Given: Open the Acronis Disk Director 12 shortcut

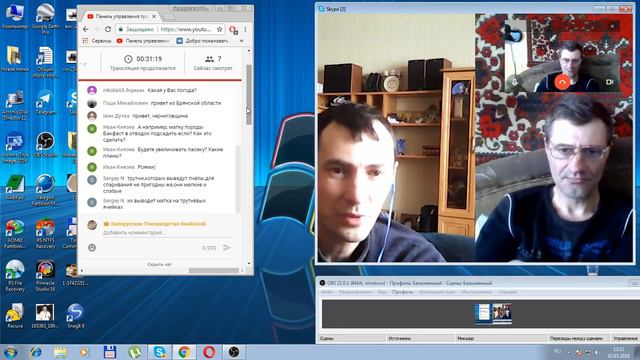Looking at the screenshot, I should tap(15, 105).
